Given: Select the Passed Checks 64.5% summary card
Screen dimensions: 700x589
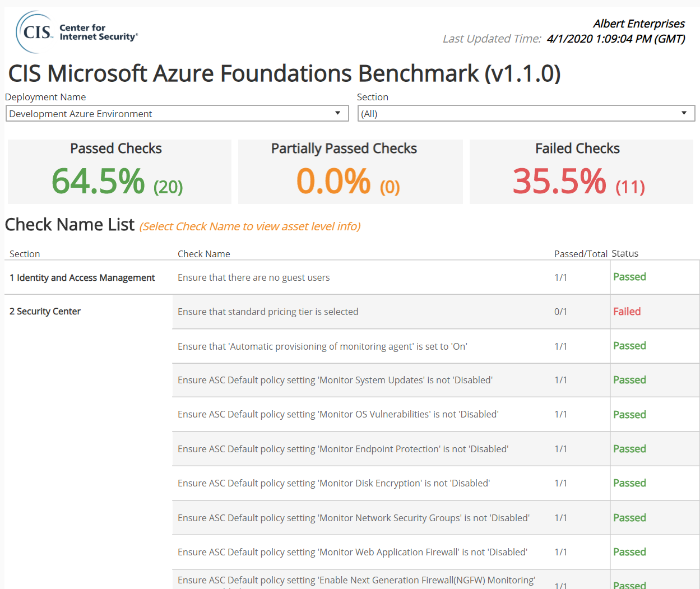Looking at the screenshot, I should (119, 171).
